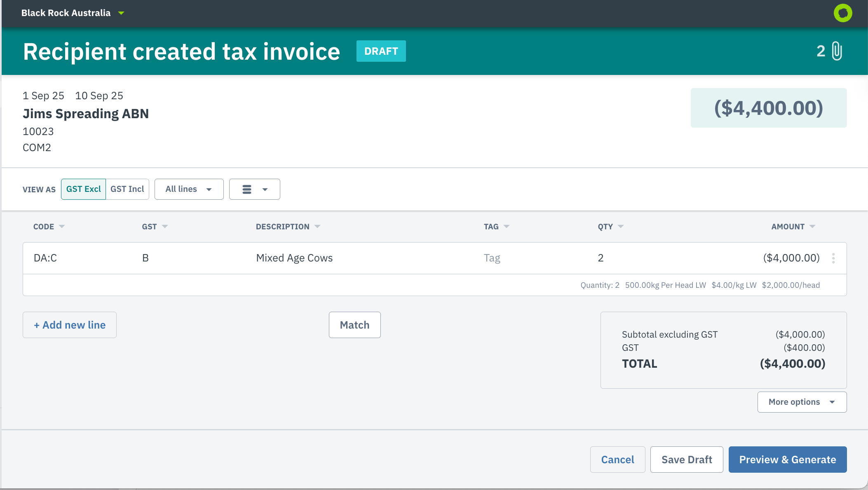This screenshot has height=490, width=868.
Task: Click the green circle profile icon
Action: coord(842,13)
